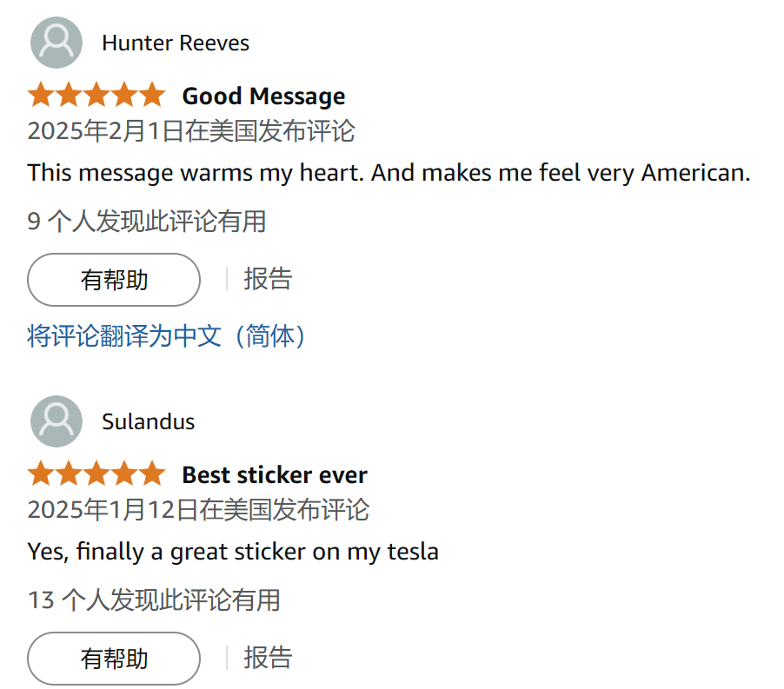Click Sulandus' profile avatar icon
Screen dimensions: 784x689
point(56,421)
